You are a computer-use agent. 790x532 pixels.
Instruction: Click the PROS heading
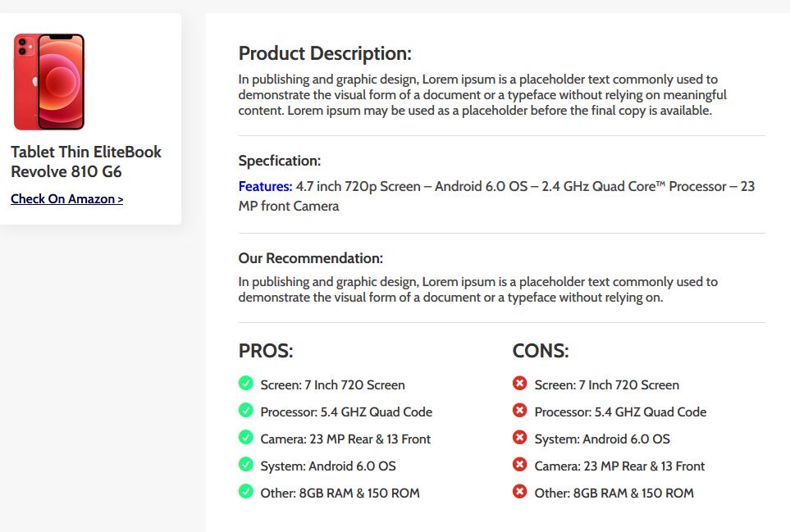coord(266,351)
